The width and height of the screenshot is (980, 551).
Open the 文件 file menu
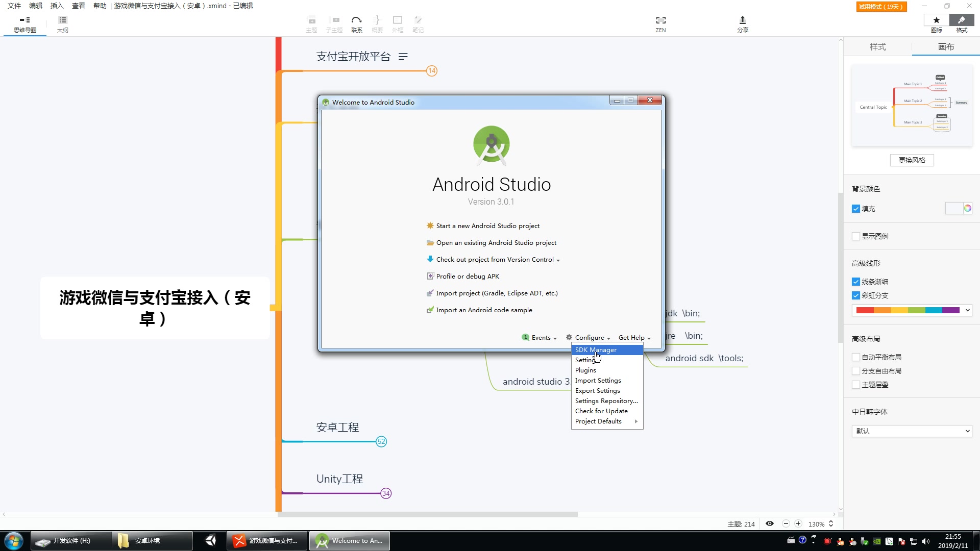click(14, 6)
